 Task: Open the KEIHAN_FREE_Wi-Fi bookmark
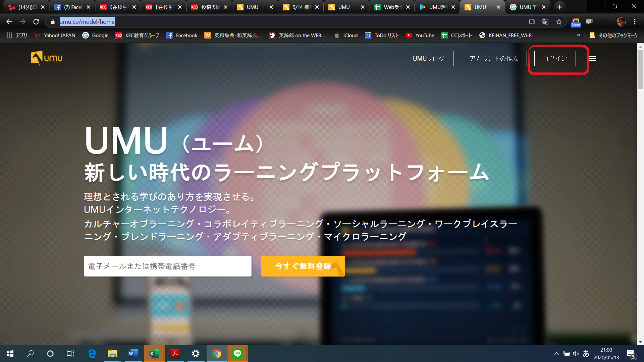[506, 35]
